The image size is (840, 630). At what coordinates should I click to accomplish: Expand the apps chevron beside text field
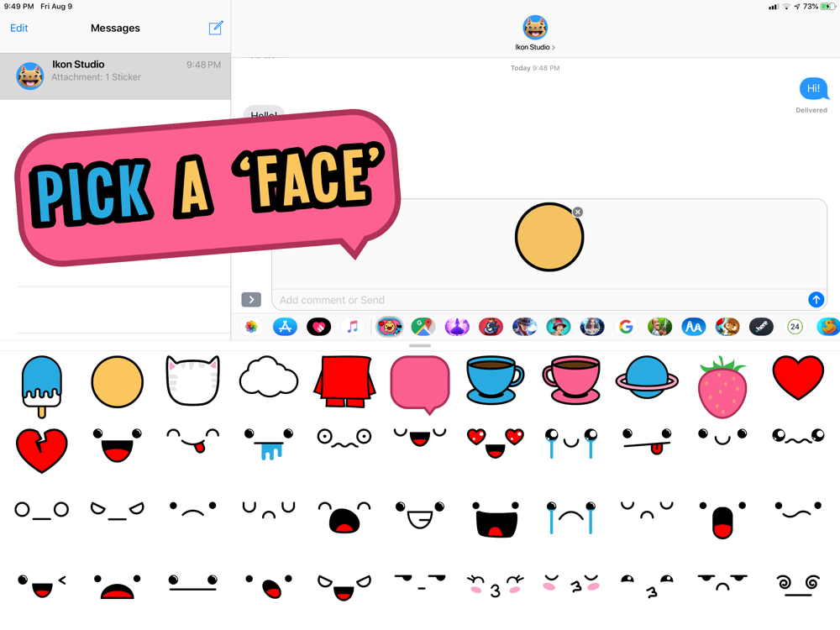pos(251,300)
